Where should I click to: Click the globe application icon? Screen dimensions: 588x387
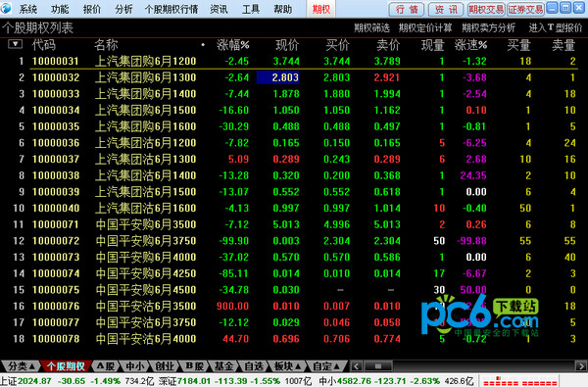5,8
